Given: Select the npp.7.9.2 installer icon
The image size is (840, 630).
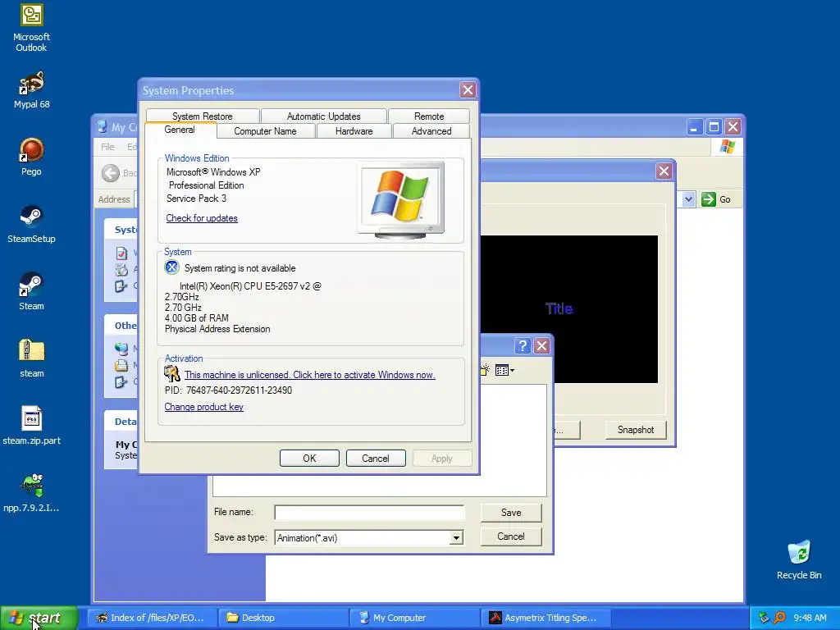Looking at the screenshot, I should pos(31,493).
